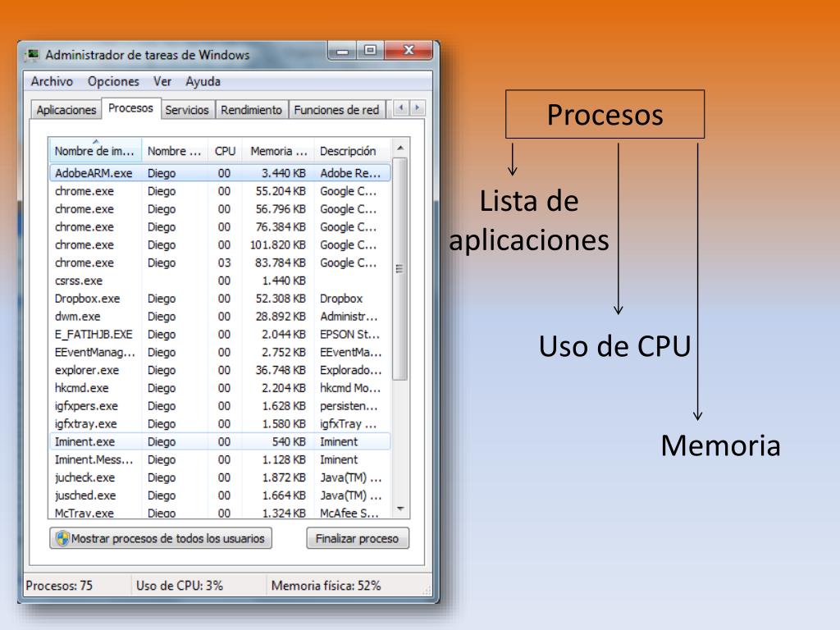The height and width of the screenshot is (630, 840).
Task: Click the Task Manager title bar icon
Action: [33, 55]
